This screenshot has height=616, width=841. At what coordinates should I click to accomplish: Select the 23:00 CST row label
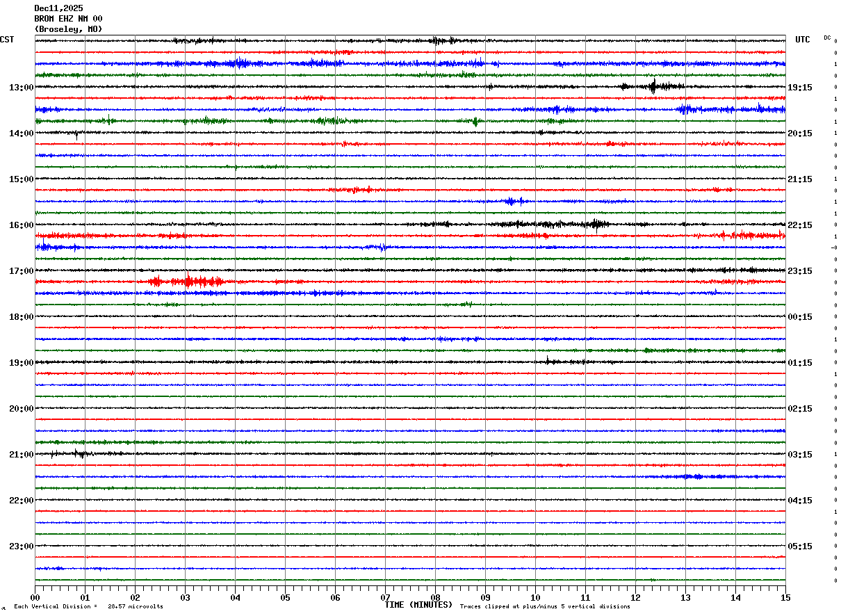point(22,546)
